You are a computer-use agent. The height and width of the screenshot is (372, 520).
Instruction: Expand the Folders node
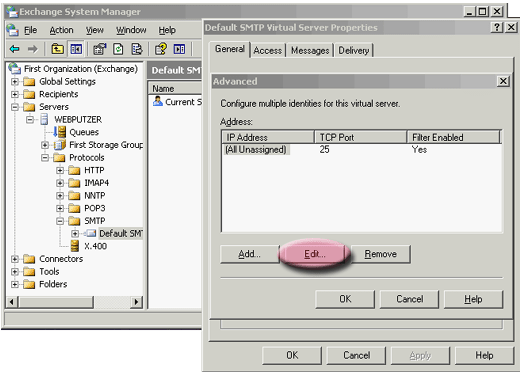(15, 284)
